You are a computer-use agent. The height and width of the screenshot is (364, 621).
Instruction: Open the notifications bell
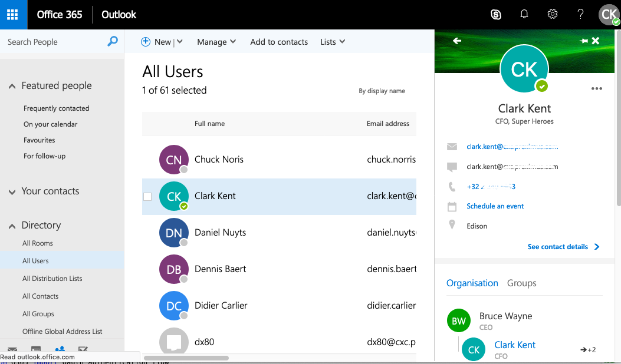pos(524,15)
